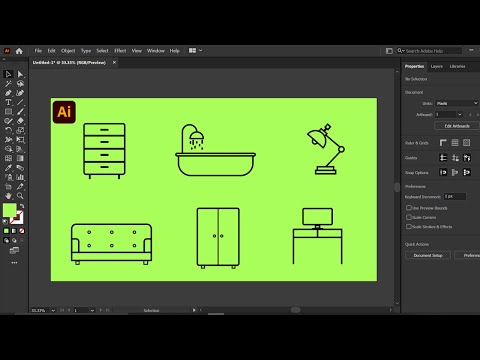The width and height of the screenshot is (480, 360).
Task: Click the green Fill color swatch
Action: tap(10, 210)
